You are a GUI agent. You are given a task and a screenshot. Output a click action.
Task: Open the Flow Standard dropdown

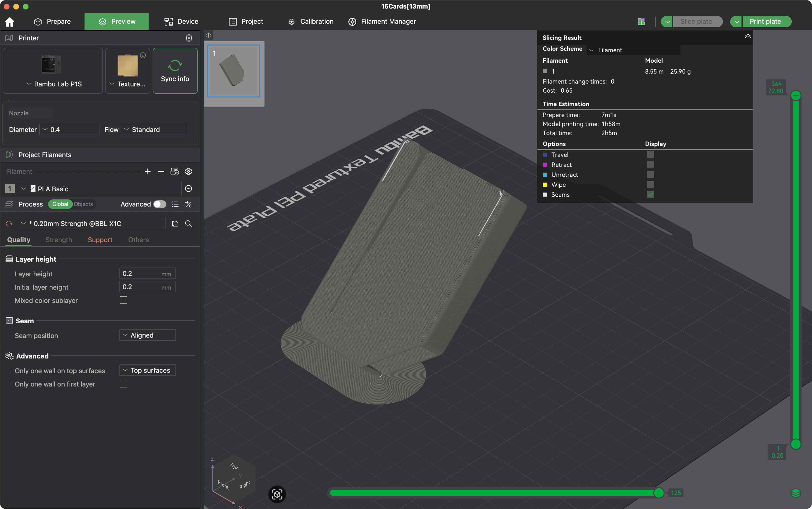pos(154,130)
